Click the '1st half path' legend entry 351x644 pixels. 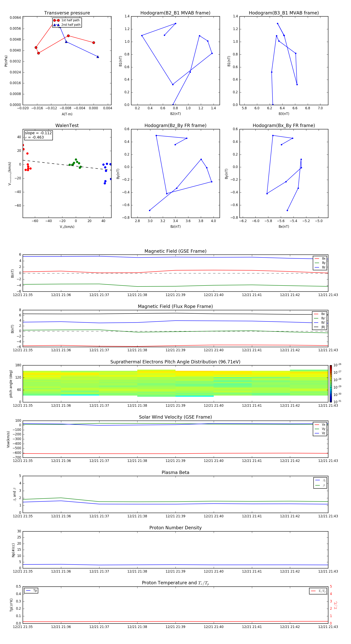[67, 20]
